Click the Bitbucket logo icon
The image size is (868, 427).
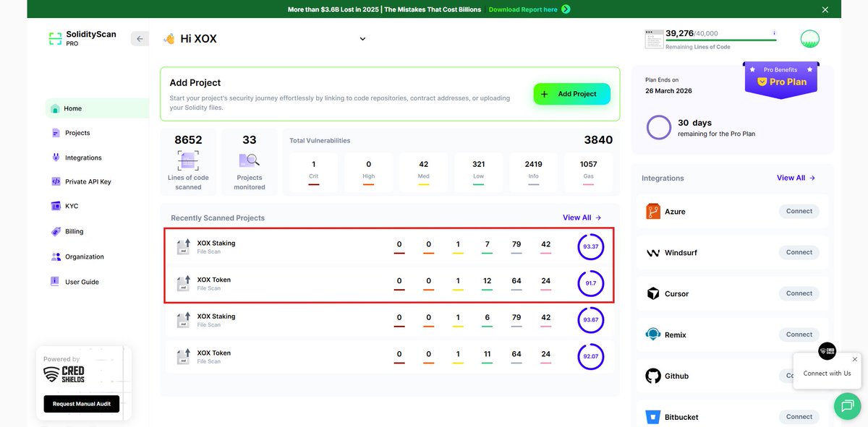653,417
